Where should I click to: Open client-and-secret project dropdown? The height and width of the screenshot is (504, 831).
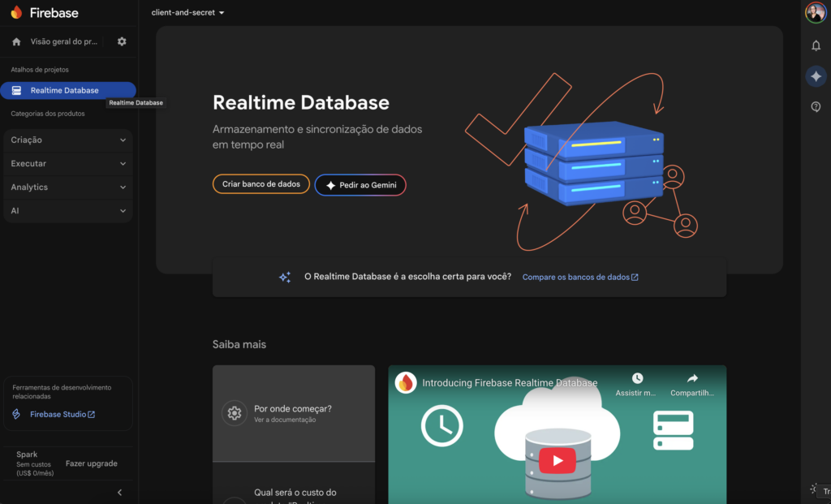point(187,13)
